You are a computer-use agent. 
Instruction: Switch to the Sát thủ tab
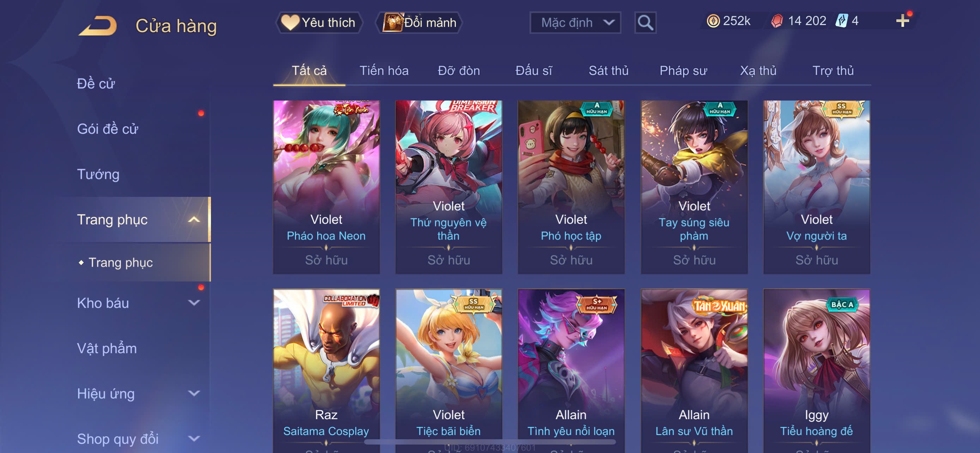pos(608,71)
